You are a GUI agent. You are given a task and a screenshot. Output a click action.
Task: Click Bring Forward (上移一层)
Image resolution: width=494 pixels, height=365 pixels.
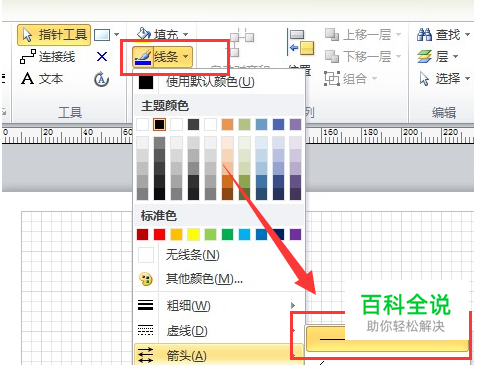[358, 34]
